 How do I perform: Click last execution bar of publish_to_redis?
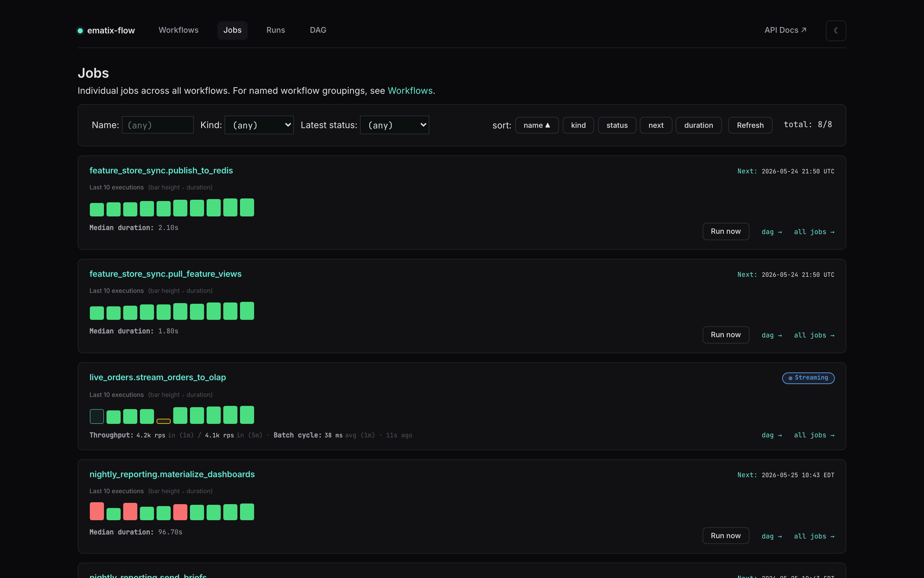[247, 207]
